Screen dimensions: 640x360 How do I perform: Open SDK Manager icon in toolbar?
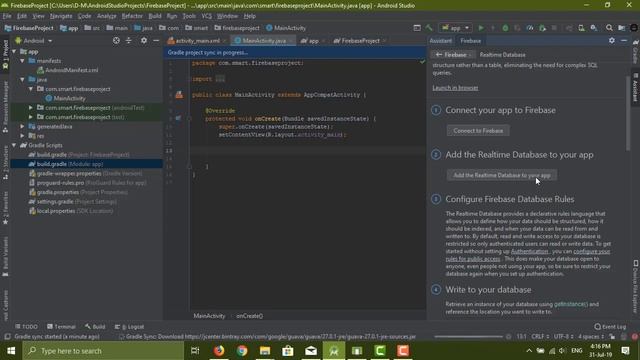pyautogui.click(x=594, y=28)
